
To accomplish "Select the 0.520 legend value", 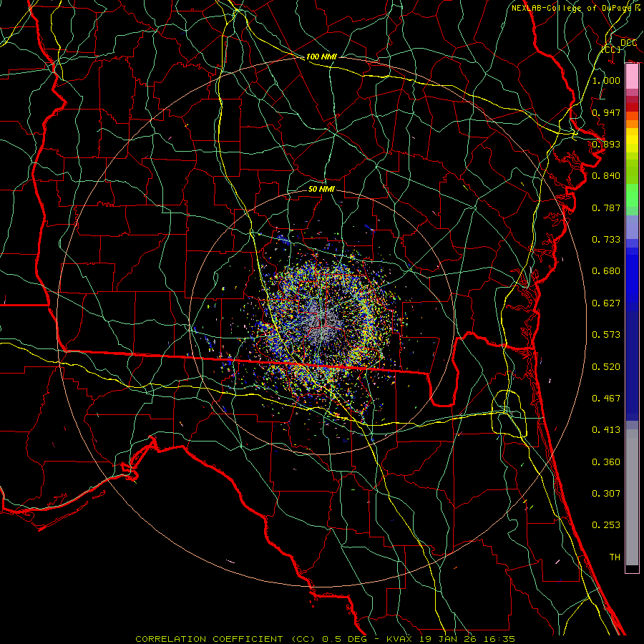I will pyautogui.click(x=606, y=367).
